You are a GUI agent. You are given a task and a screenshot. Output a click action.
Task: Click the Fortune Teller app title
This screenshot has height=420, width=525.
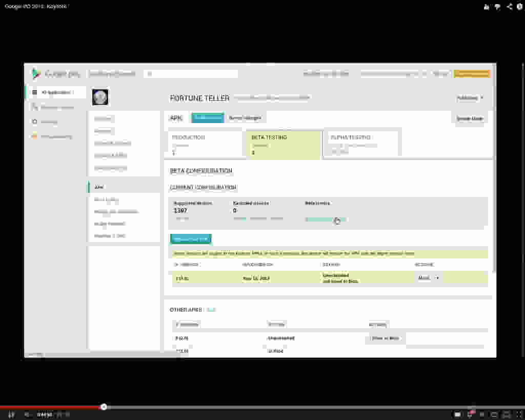click(x=199, y=98)
